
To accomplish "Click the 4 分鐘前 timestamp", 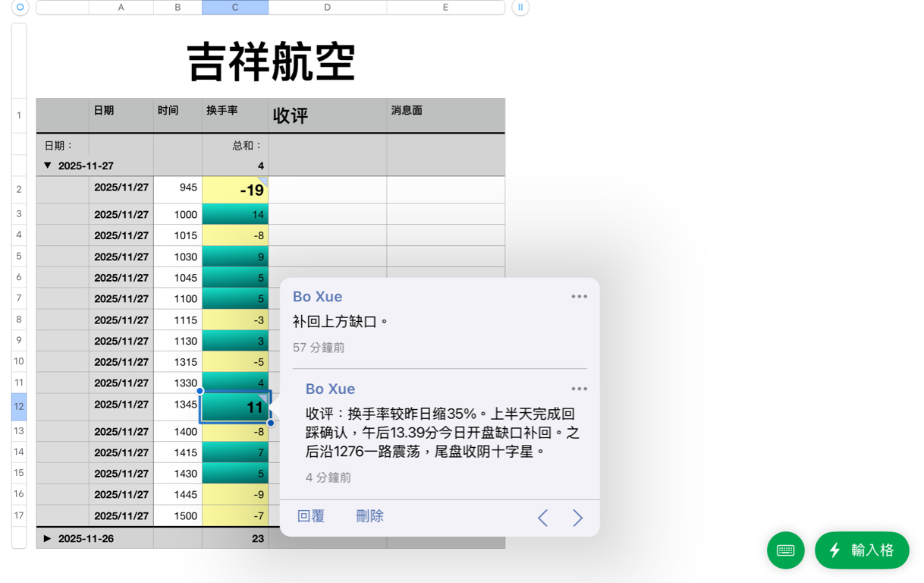I will pyautogui.click(x=328, y=477).
